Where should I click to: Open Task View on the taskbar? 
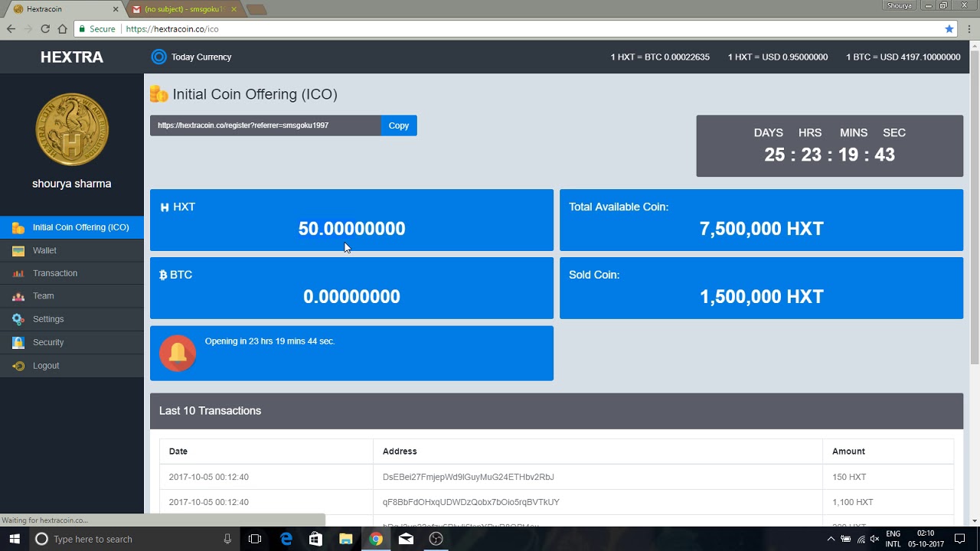(255, 539)
